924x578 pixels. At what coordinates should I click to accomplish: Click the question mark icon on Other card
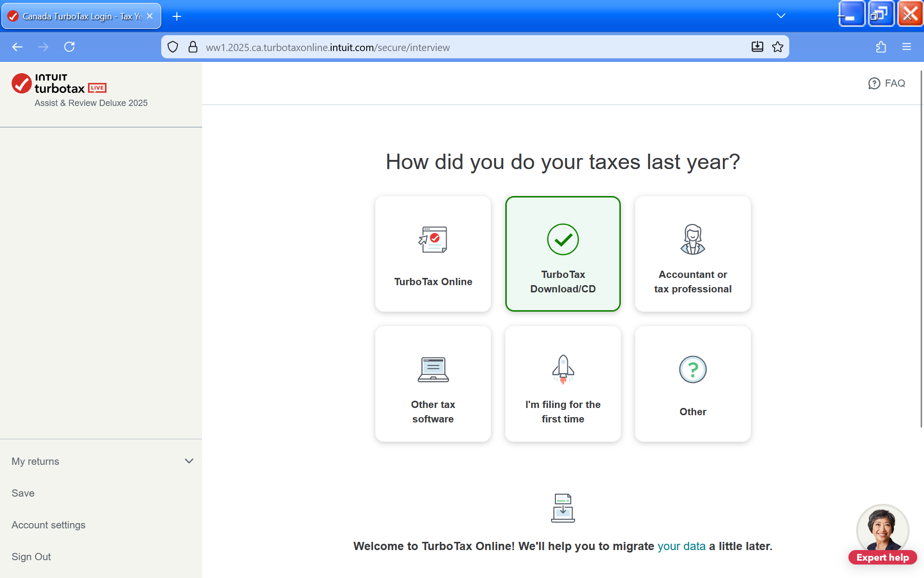tap(693, 369)
